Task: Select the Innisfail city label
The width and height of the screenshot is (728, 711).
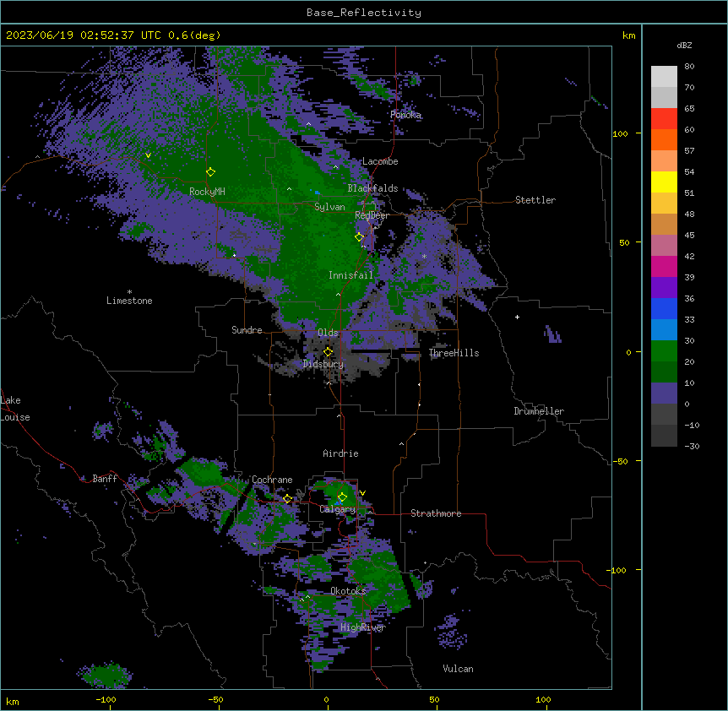Action: tap(350, 275)
